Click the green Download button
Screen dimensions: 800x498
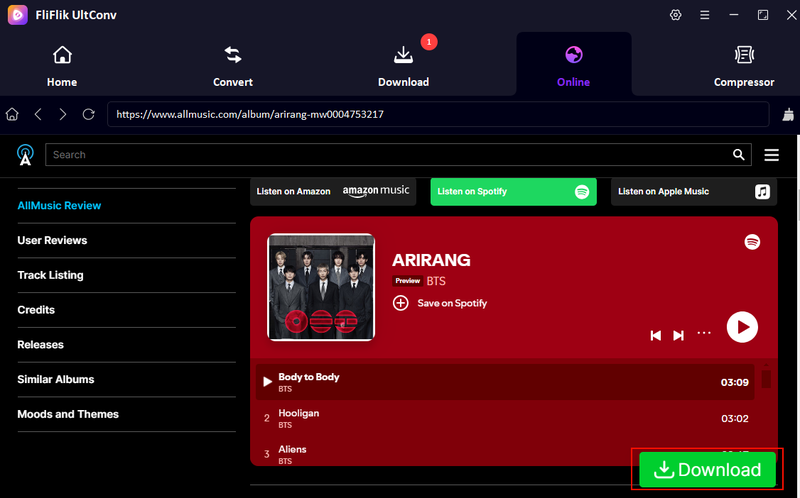tap(707, 469)
